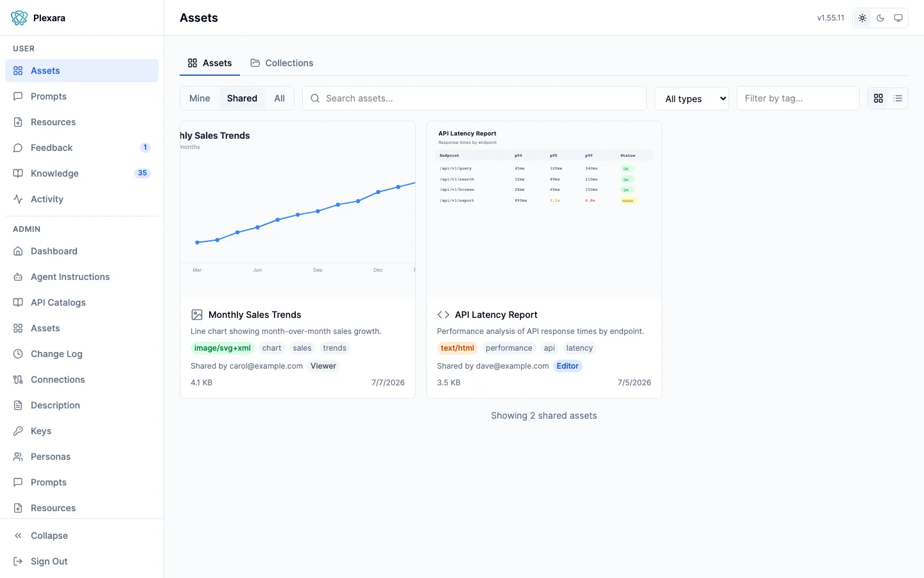
Task: Click the 4.1 KB file size
Action: [201, 383]
